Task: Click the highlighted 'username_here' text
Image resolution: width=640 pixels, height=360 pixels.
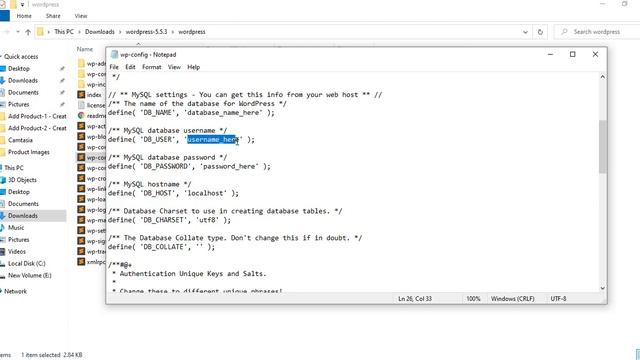Action: 213,140
